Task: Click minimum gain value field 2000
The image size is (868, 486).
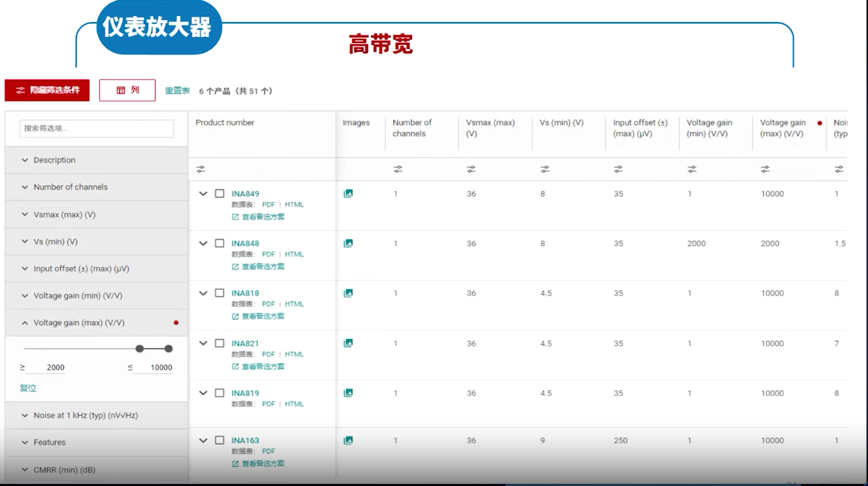Action: tap(47, 367)
